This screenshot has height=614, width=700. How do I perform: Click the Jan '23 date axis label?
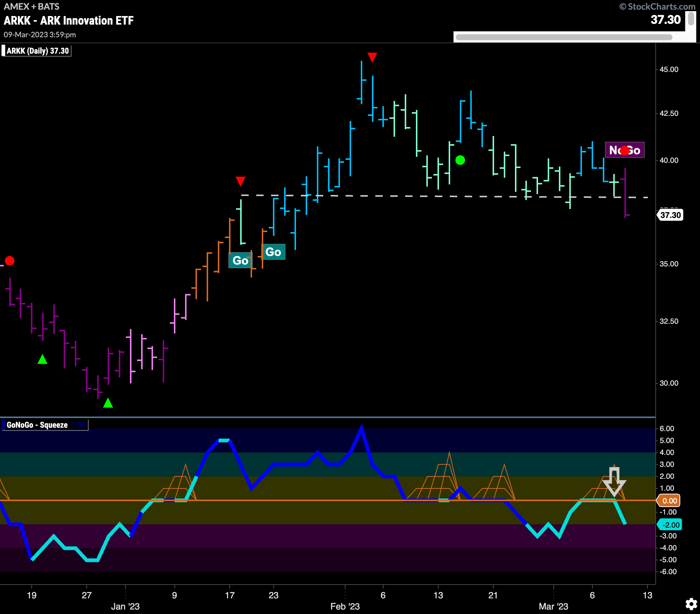pos(125,606)
